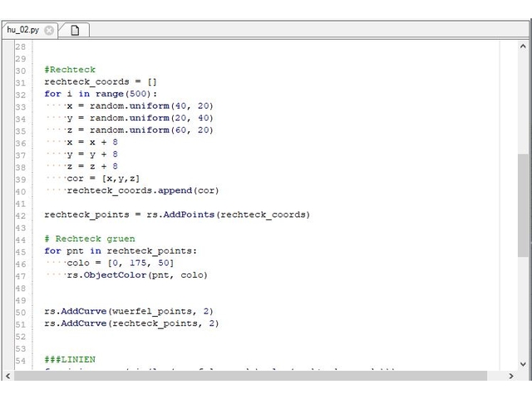The image size is (532, 399).
Task: Click the horizontal scrollbar right arrow
Action: pos(510,376)
